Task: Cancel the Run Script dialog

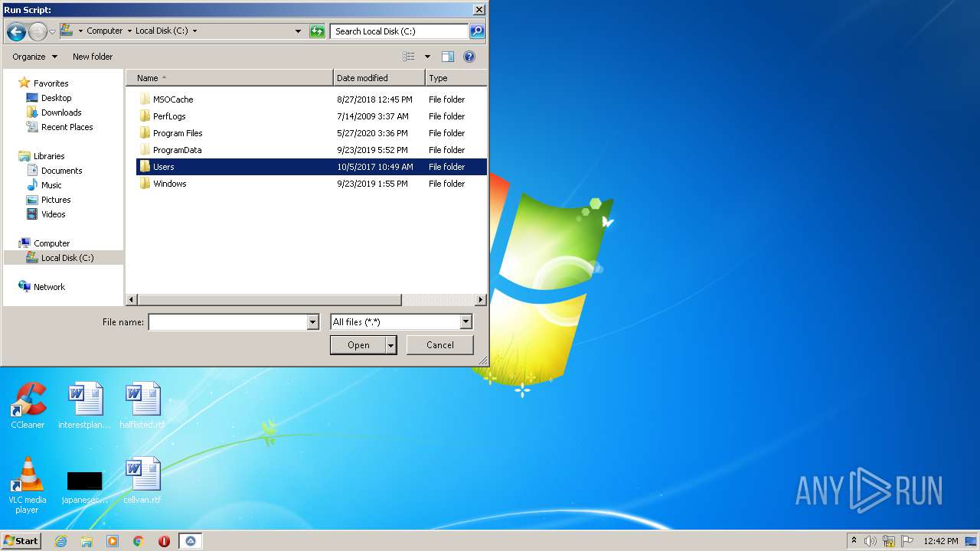Action: click(439, 345)
